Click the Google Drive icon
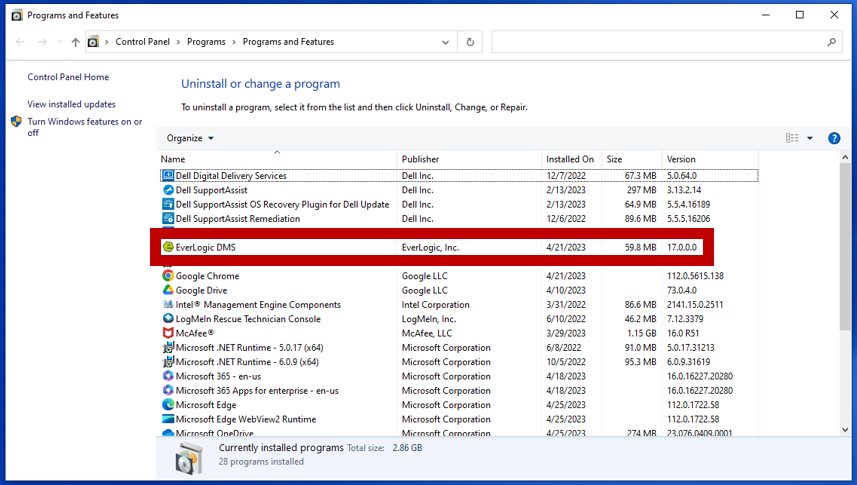Viewport: 857px width, 485px height. [x=168, y=290]
